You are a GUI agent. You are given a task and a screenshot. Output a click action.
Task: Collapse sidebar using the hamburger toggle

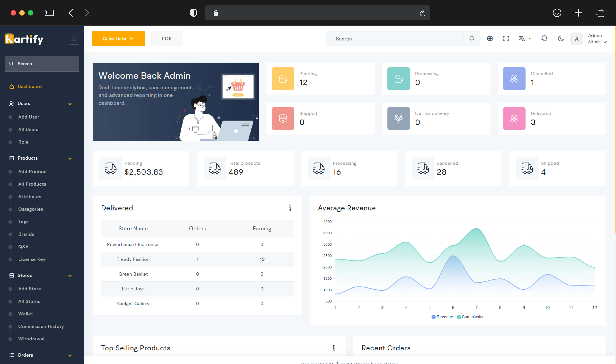click(74, 39)
